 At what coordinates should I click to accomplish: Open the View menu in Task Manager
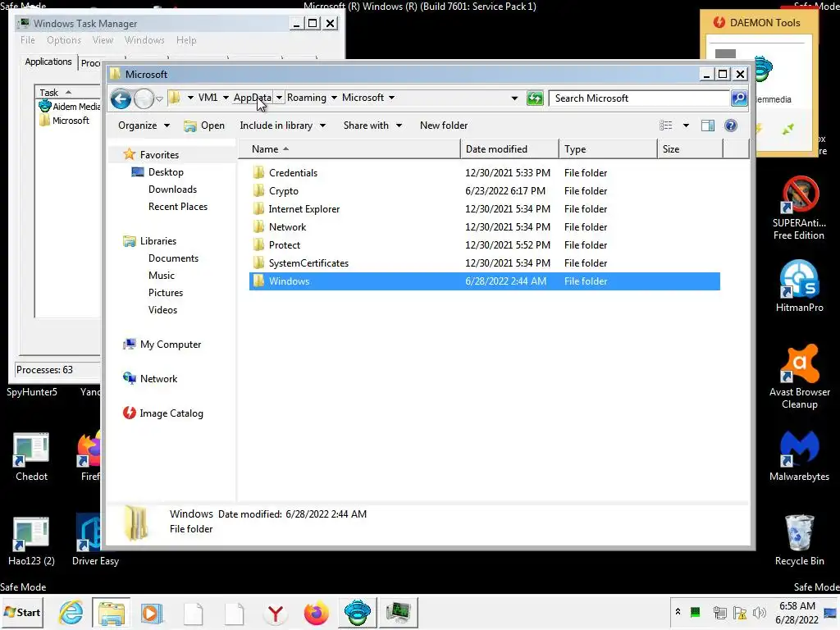[x=103, y=40]
